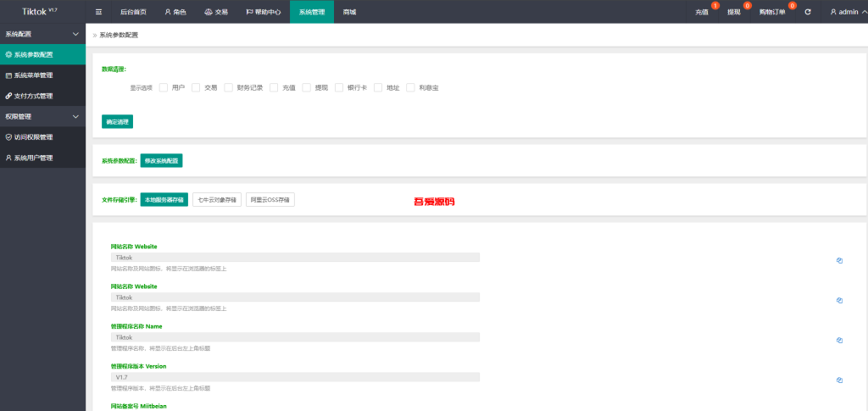
Task: Open 支付方式管理 in sidebar
Action: pyautogui.click(x=42, y=96)
